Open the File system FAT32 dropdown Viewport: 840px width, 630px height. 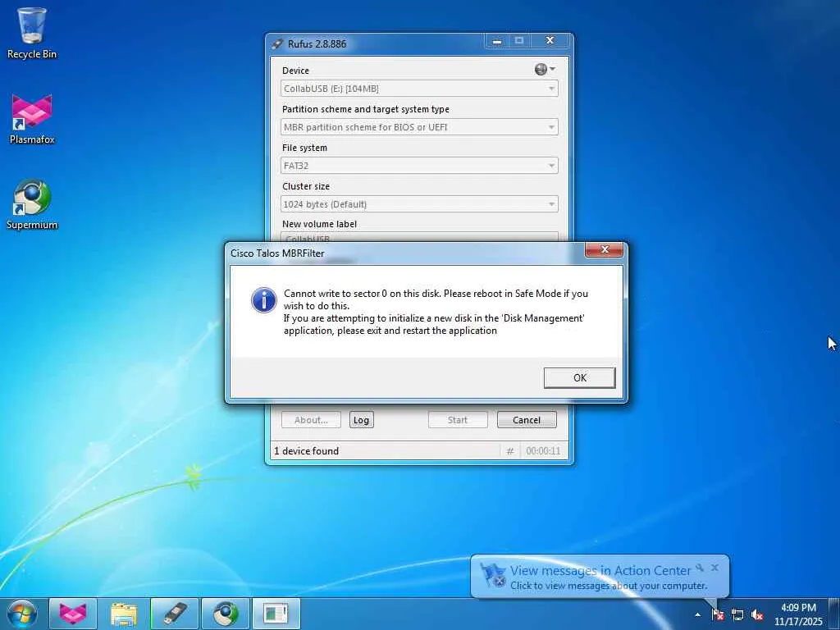coord(419,166)
